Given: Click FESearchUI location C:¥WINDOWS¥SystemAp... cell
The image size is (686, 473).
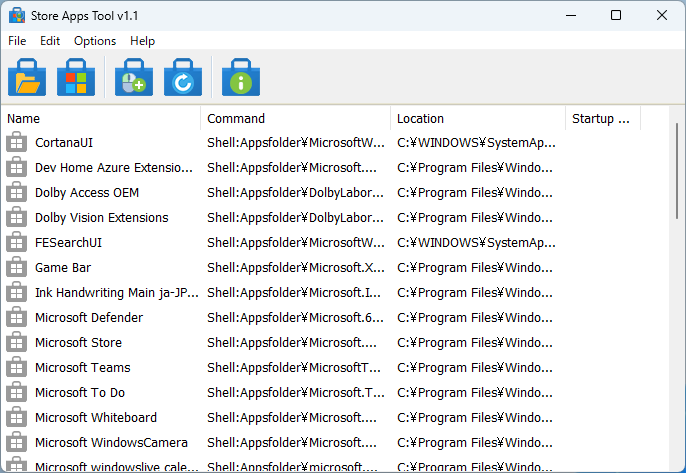Looking at the screenshot, I should point(476,242).
